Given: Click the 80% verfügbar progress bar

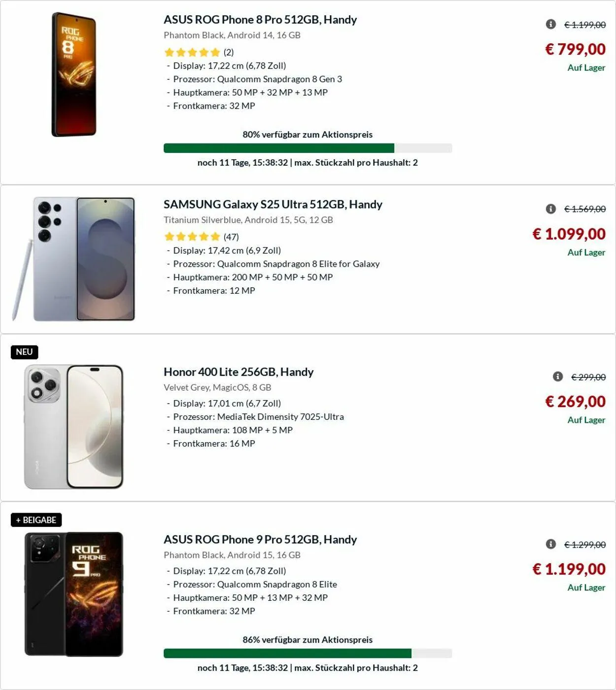Looking at the screenshot, I should [x=308, y=148].
